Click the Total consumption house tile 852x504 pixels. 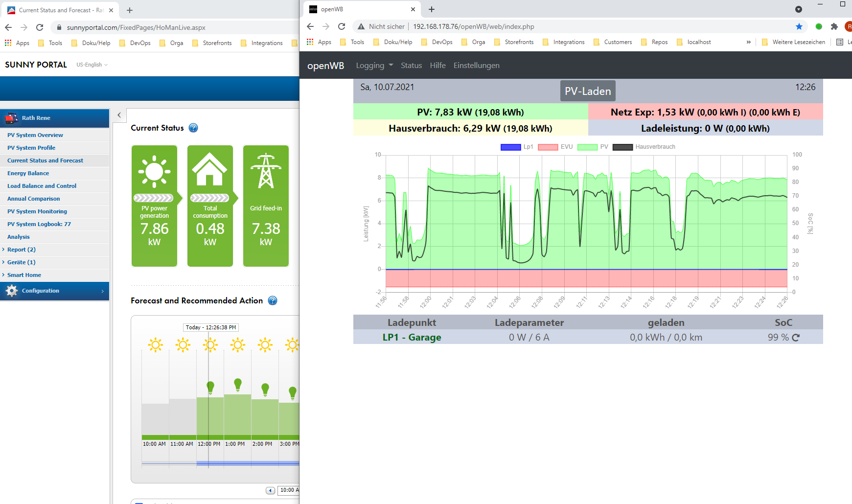tap(210, 206)
